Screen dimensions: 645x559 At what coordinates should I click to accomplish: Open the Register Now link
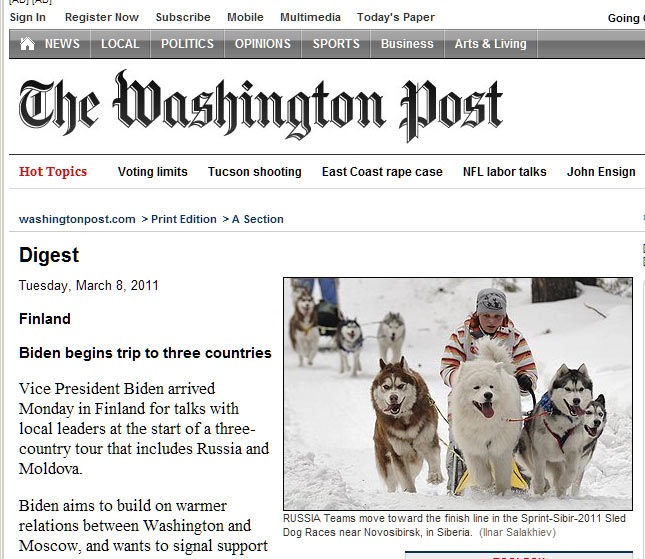102,17
